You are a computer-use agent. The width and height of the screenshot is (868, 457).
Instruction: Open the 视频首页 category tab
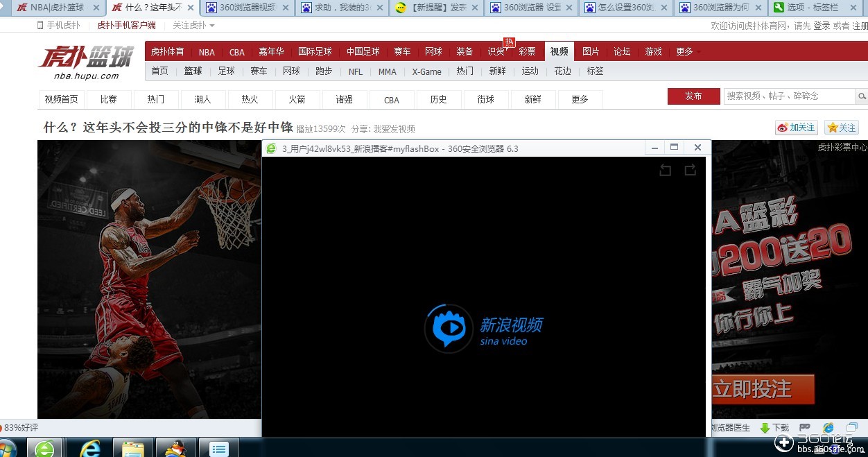pyautogui.click(x=61, y=100)
